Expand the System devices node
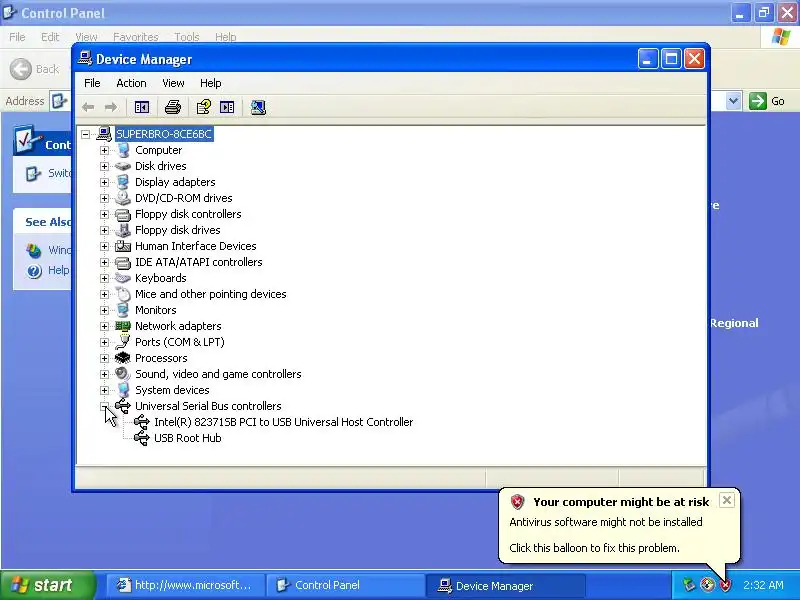Screen dimensions: 800x600 [x=105, y=390]
